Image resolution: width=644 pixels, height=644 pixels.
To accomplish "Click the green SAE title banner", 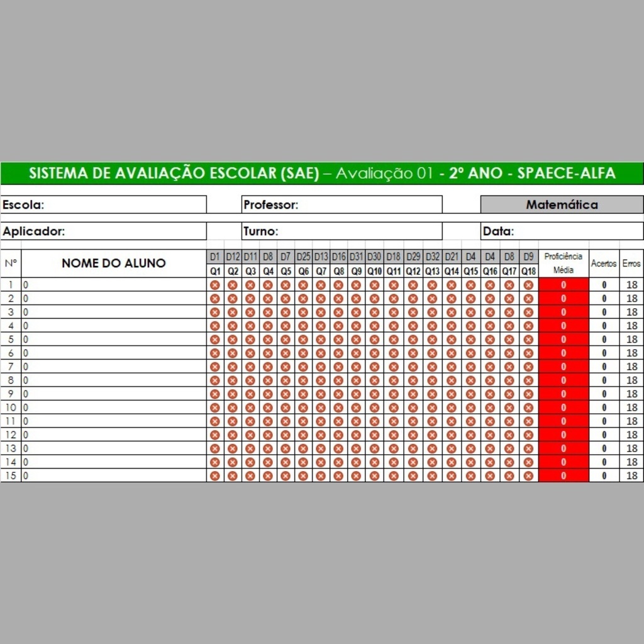I will pyautogui.click(x=322, y=174).
